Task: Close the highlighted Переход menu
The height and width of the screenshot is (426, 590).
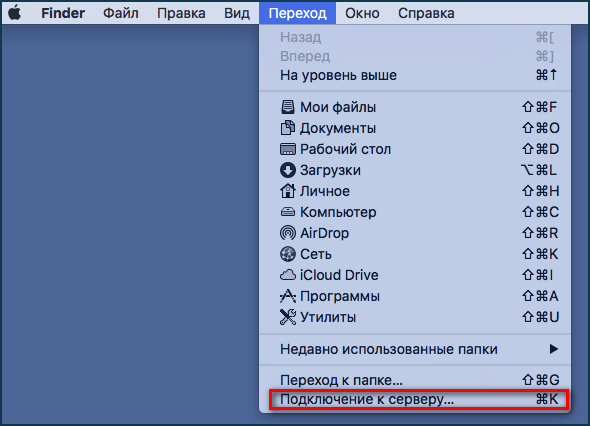Action: coord(297,13)
